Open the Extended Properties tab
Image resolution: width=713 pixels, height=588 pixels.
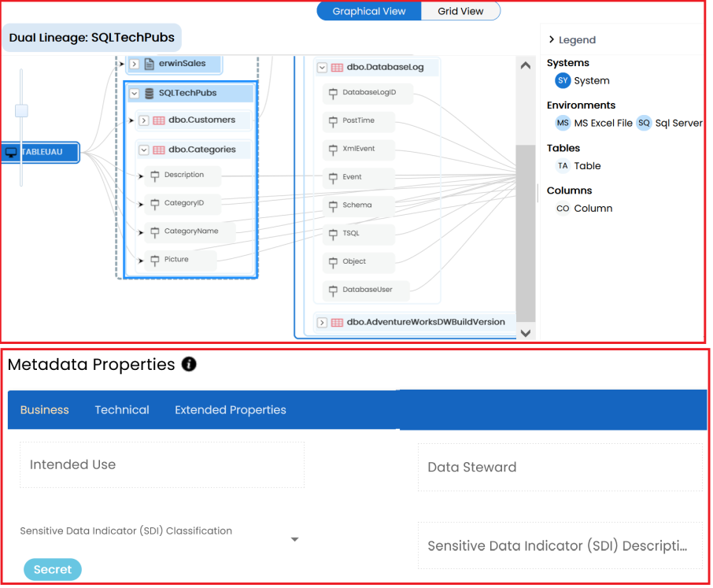231,410
